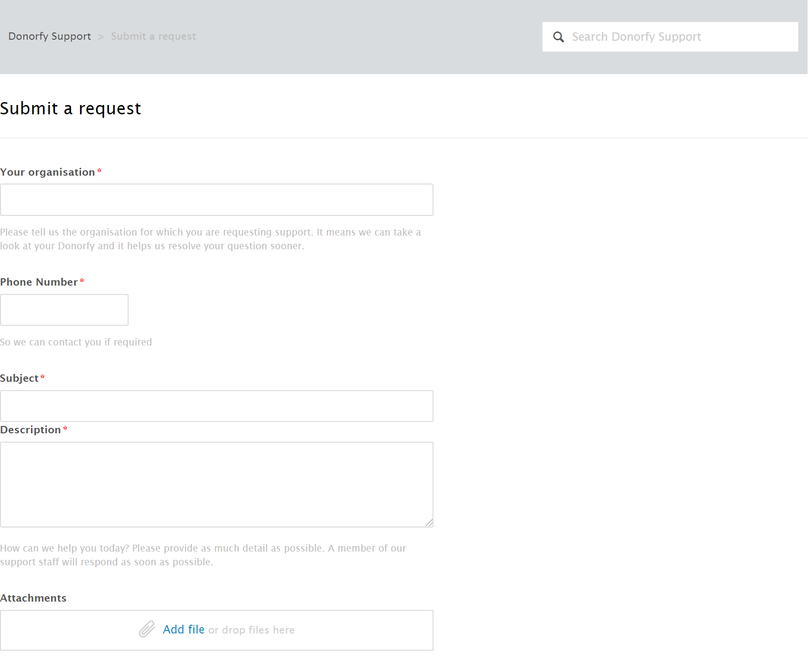812x661 pixels.
Task: Click the magnifying glass search icon
Action: (x=558, y=37)
